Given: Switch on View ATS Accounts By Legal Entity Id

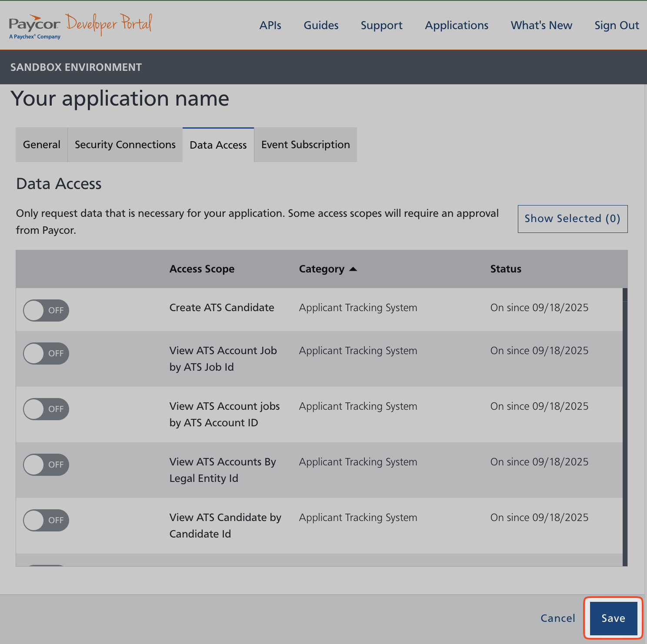Looking at the screenshot, I should pyautogui.click(x=46, y=465).
